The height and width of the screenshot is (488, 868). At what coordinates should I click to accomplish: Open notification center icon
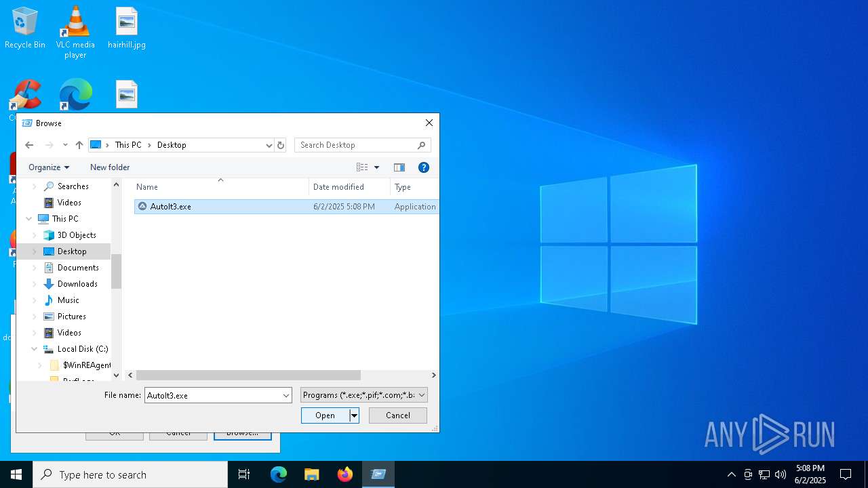(x=846, y=474)
